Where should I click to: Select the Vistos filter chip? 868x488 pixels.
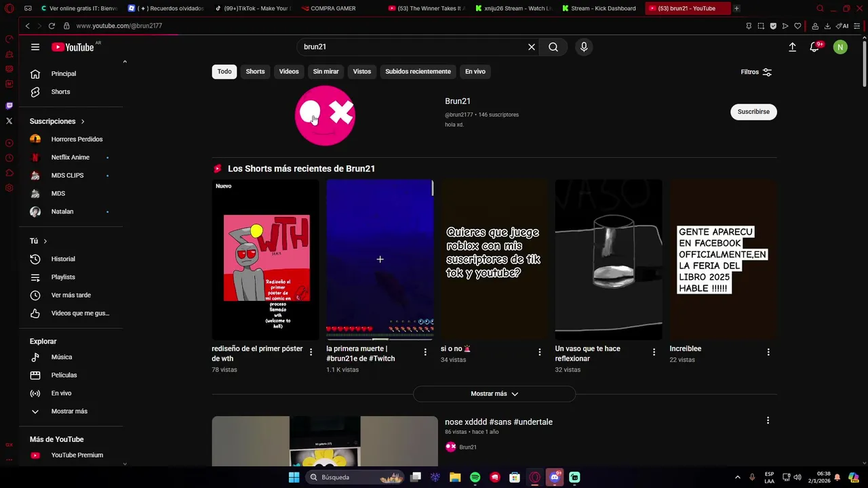point(362,71)
